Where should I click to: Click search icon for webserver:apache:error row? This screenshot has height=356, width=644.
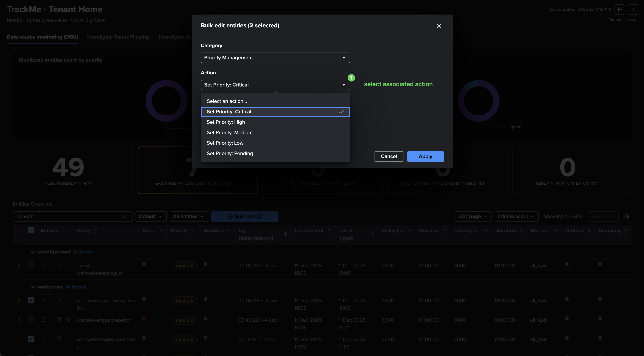[59, 319]
